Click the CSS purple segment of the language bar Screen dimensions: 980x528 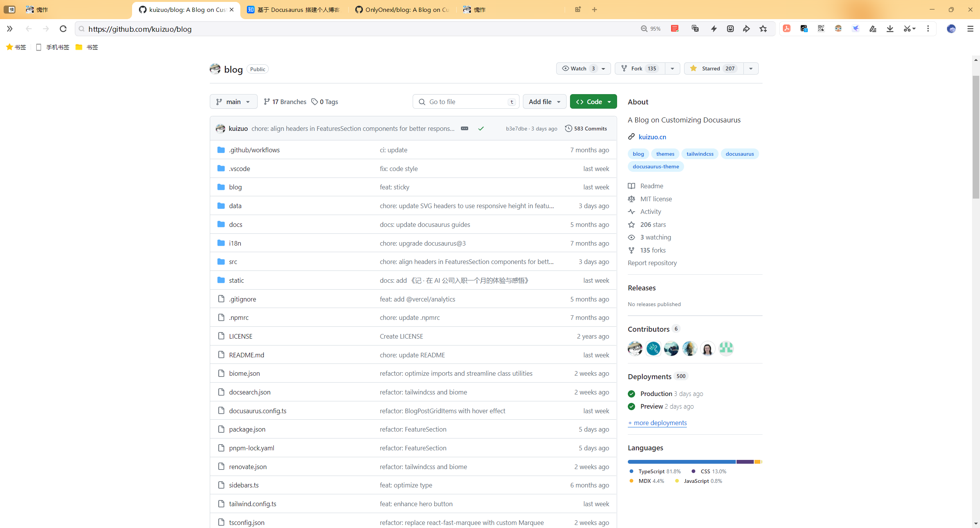[x=745, y=462]
